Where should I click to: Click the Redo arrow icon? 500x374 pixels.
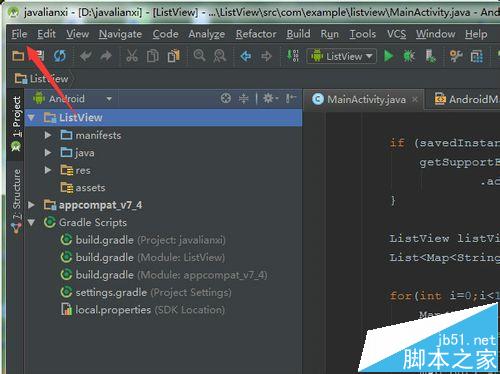click(x=106, y=56)
